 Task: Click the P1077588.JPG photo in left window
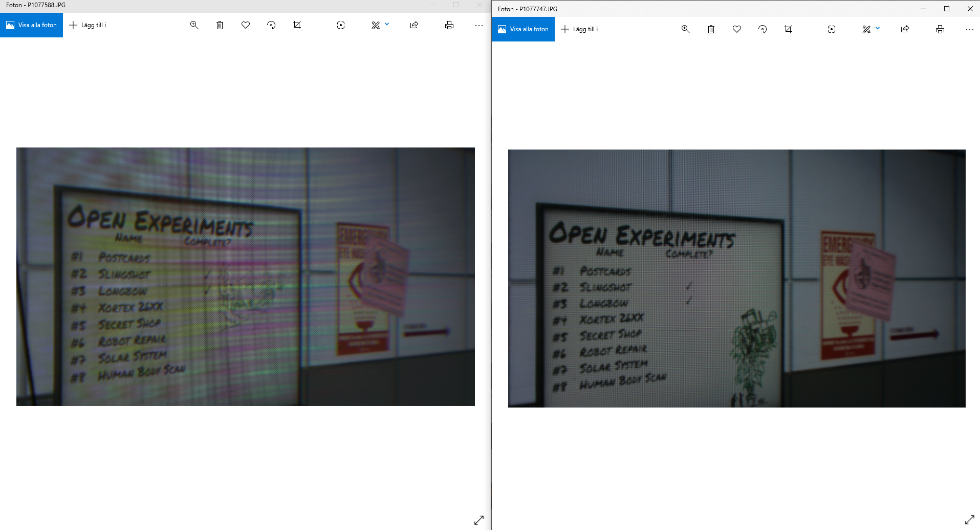click(246, 277)
